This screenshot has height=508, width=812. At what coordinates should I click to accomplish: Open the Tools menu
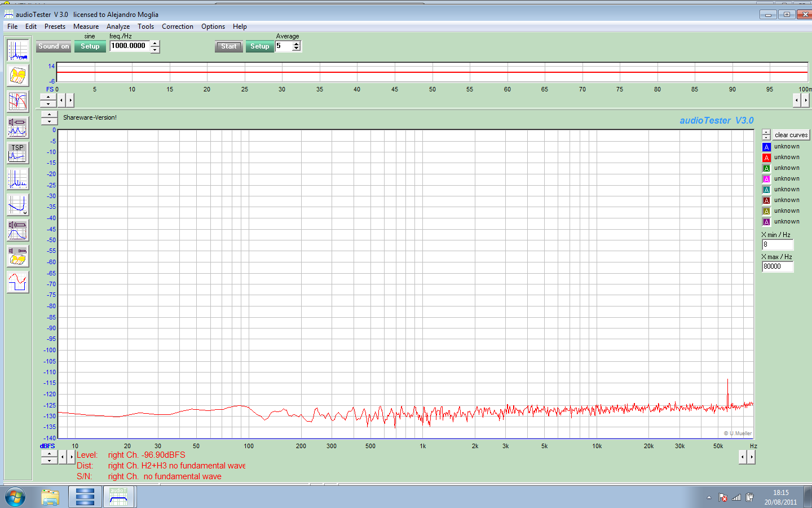(145, 27)
